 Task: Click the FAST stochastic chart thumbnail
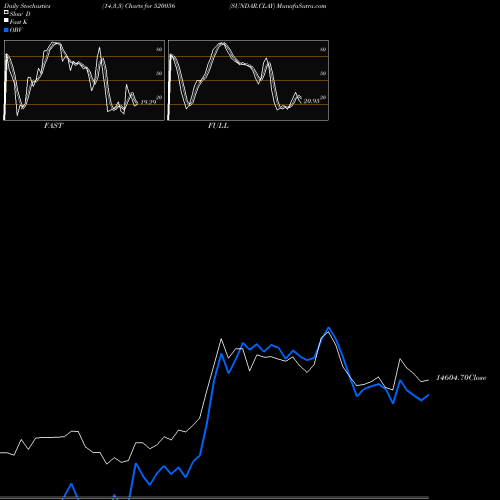coord(84,80)
